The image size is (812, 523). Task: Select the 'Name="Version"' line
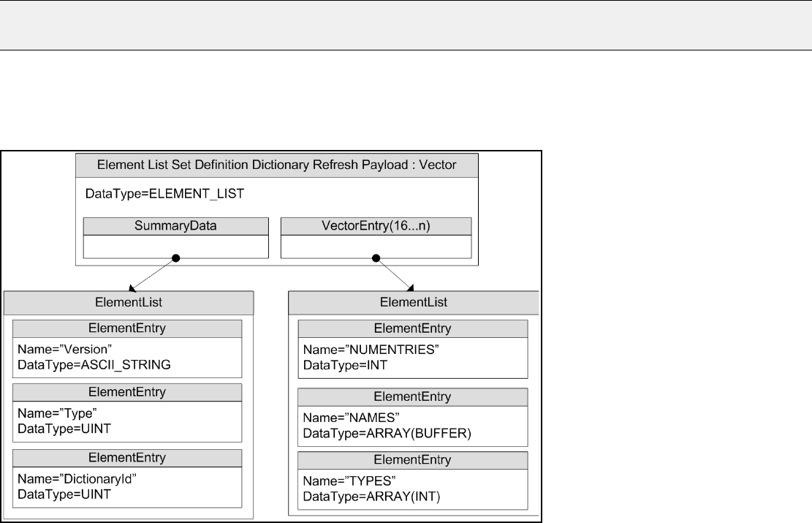pos(65,350)
